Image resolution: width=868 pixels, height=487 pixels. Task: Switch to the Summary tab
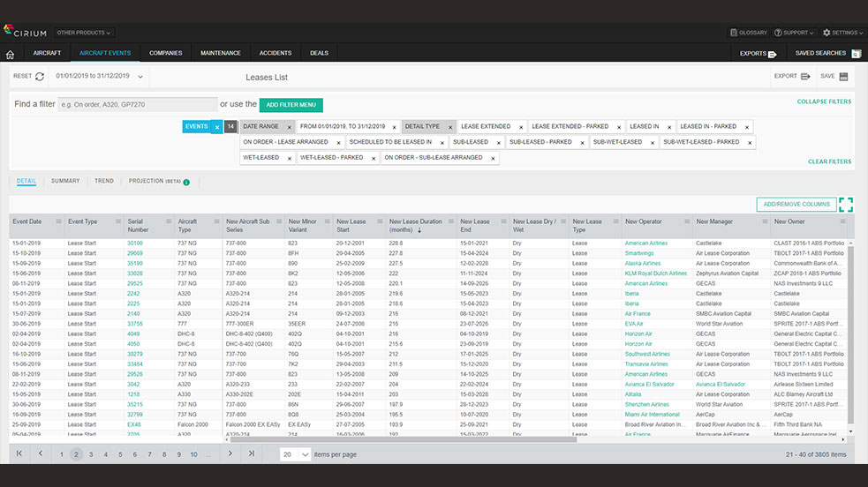coord(65,181)
